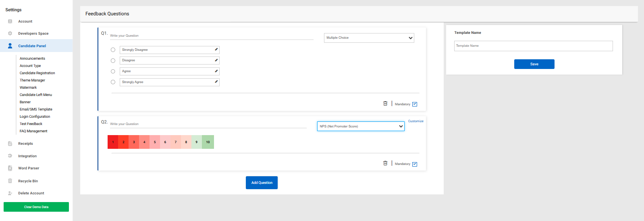Open the FAQ Management menu item
Image resolution: width=644 pixels, height=221 pixels.
click(33, 131)
